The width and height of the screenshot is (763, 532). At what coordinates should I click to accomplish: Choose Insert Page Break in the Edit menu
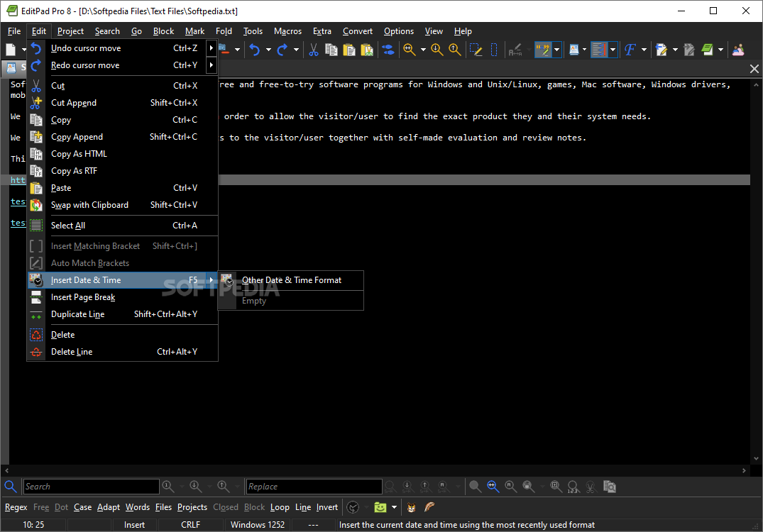coord(123,298)
